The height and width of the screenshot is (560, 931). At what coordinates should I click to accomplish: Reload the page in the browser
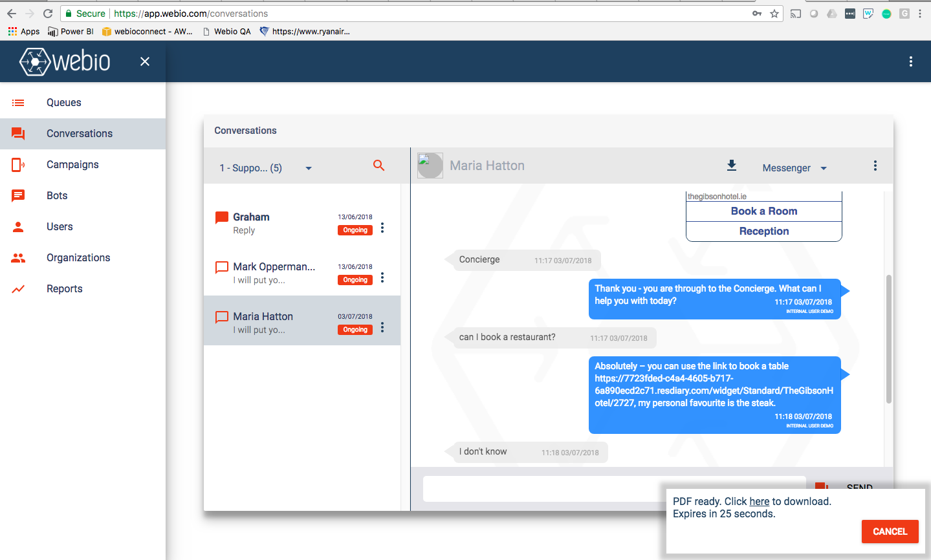coord(48,13)
